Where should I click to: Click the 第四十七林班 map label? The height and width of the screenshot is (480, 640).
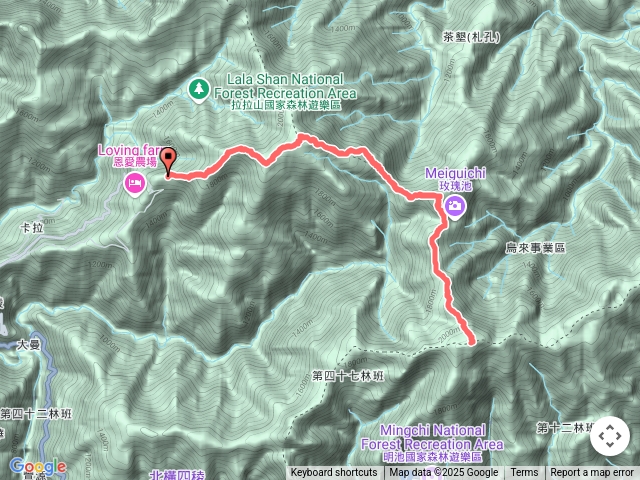tap(348, 376)
